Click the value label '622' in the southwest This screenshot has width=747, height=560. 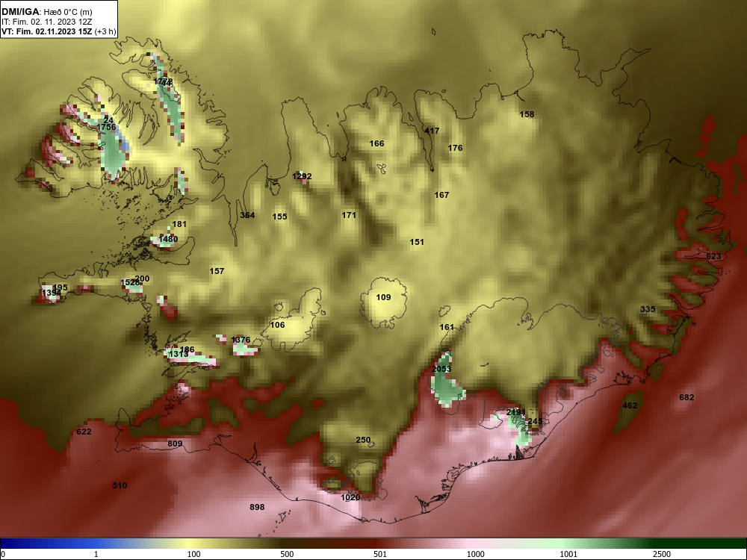click(x=84, y=432)
